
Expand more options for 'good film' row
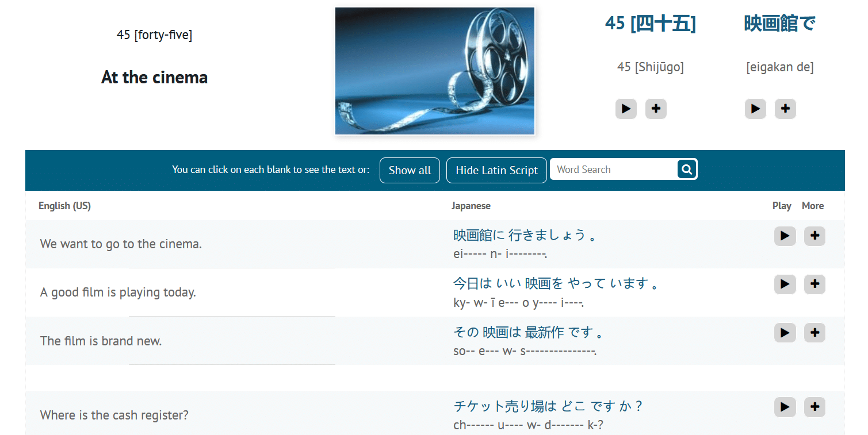[x=815, y=284]
